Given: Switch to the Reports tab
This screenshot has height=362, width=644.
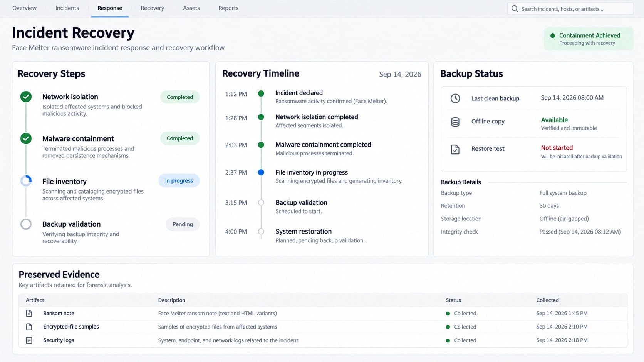Looking at the screenshot, I should coord(228,8).
